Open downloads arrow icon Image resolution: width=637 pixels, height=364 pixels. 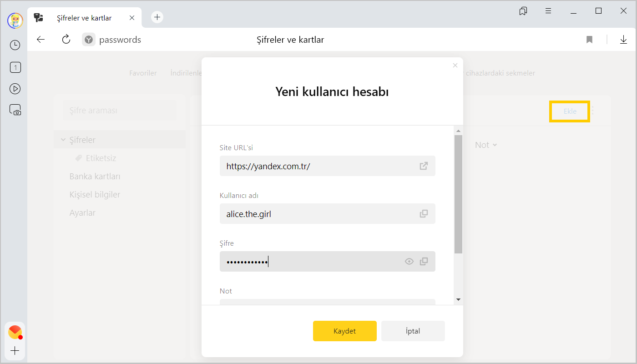(623, 40)
